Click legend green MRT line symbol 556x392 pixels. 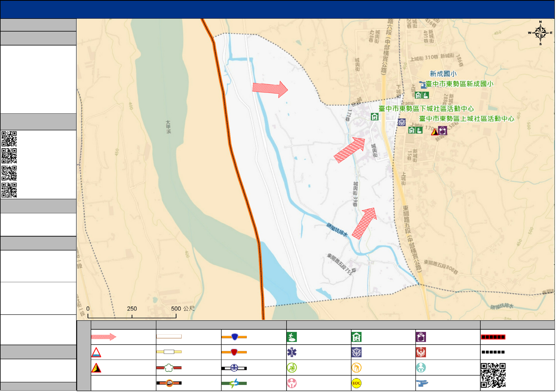tap(234, 383)
